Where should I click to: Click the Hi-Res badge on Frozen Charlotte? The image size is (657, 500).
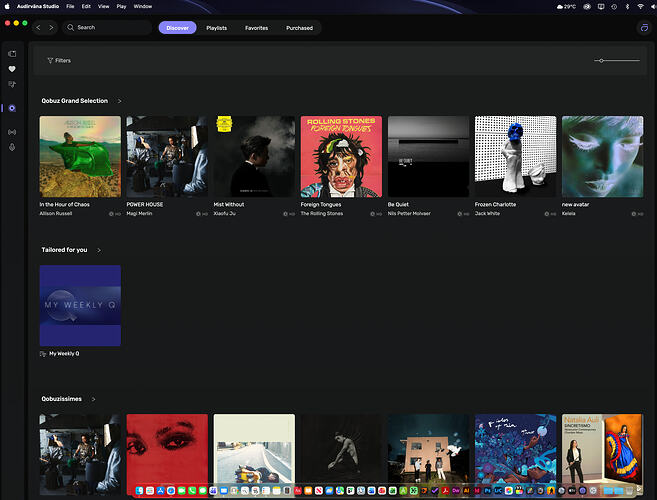point(550,214)
